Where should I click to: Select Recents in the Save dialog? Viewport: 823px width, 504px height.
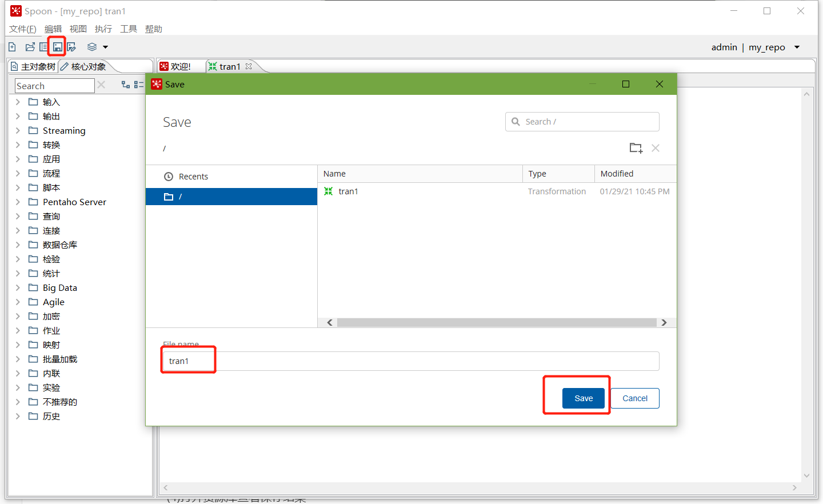pos(231,177)
